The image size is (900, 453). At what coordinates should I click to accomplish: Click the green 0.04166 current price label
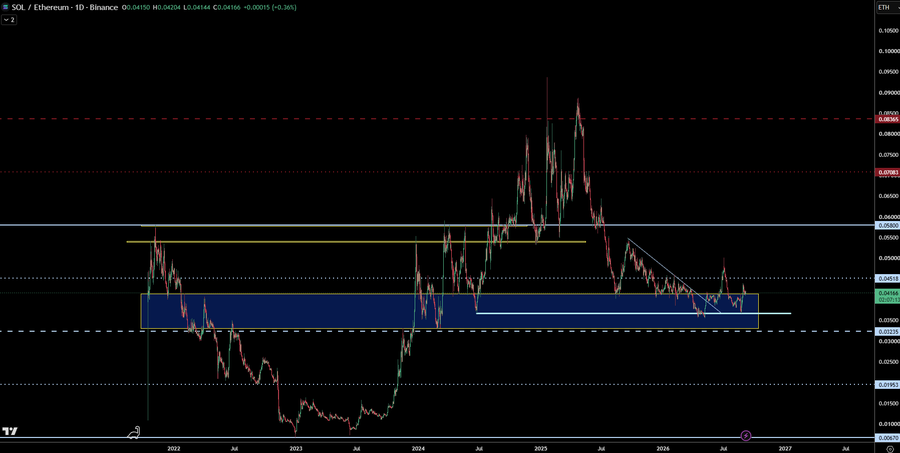[887, 296]
